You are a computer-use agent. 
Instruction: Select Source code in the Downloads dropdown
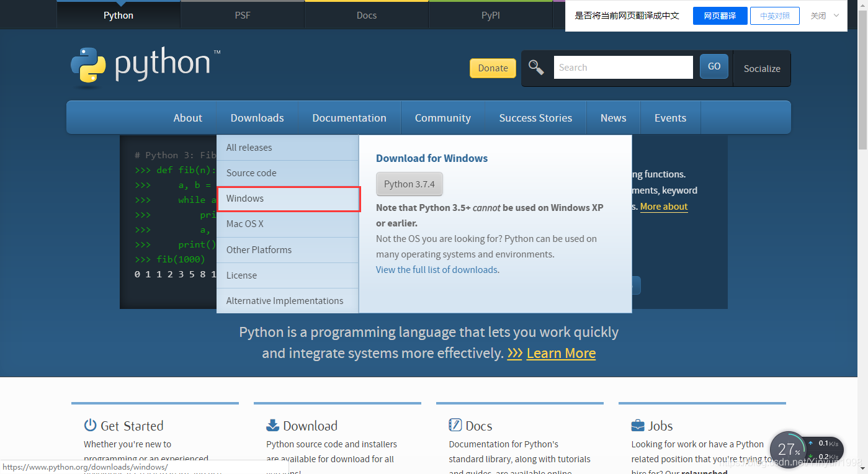(x=288, y=173)
